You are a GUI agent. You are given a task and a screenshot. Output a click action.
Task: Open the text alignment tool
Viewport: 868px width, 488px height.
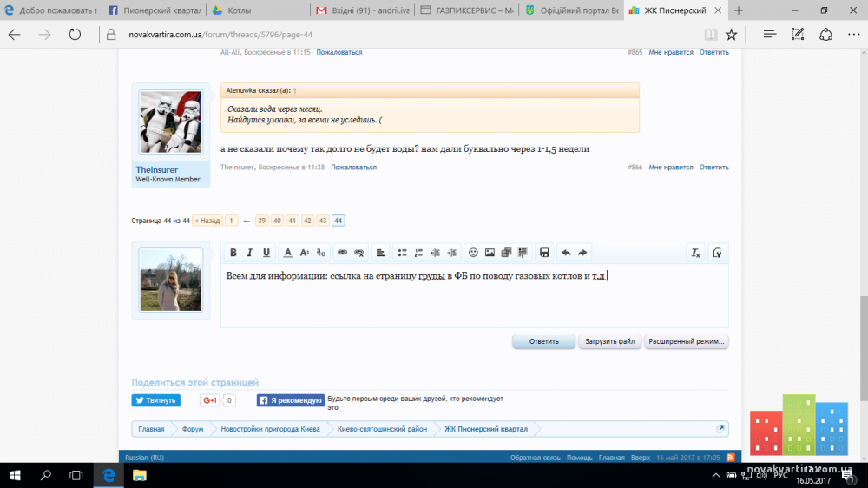click(380, 253)
